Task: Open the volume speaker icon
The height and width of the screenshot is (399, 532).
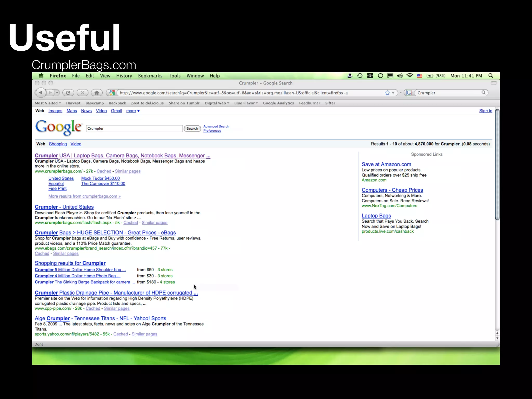Action: click(x=400, y=76)
